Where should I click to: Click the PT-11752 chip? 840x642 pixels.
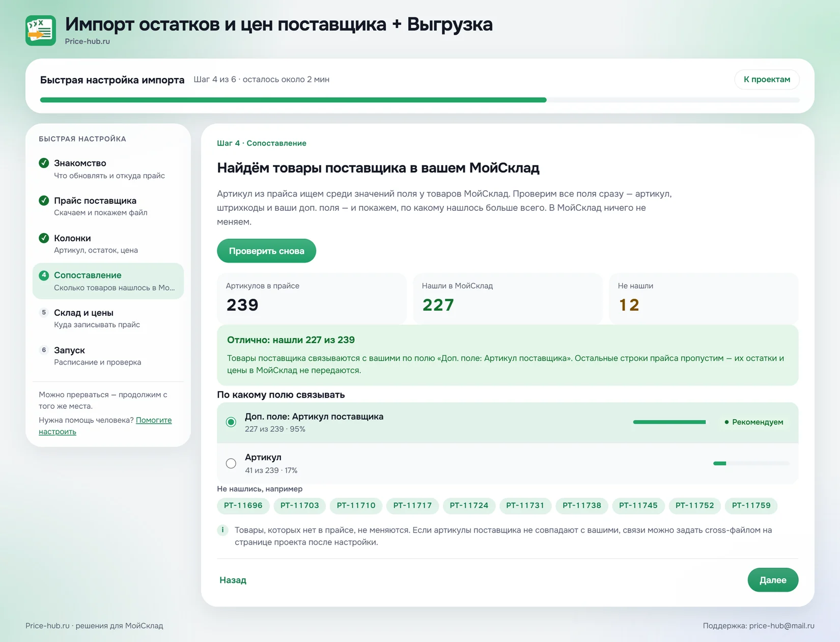[695, 506]
